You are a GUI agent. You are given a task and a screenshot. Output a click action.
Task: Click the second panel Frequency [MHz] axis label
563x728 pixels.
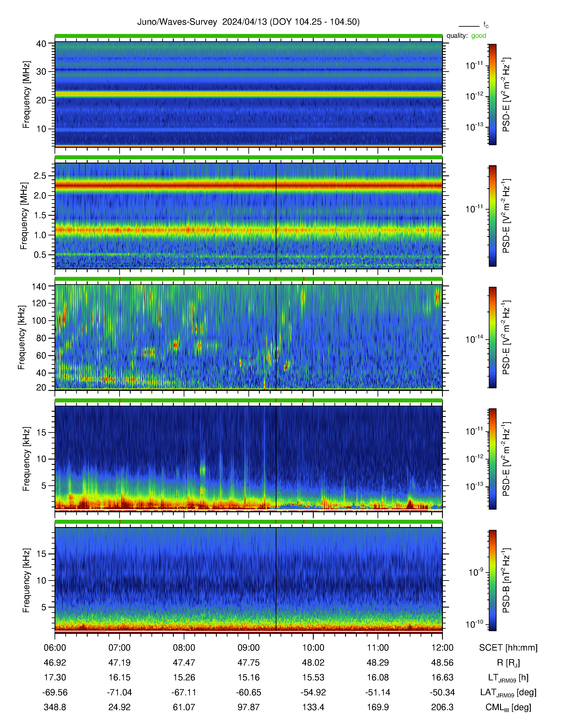(24, 216)
